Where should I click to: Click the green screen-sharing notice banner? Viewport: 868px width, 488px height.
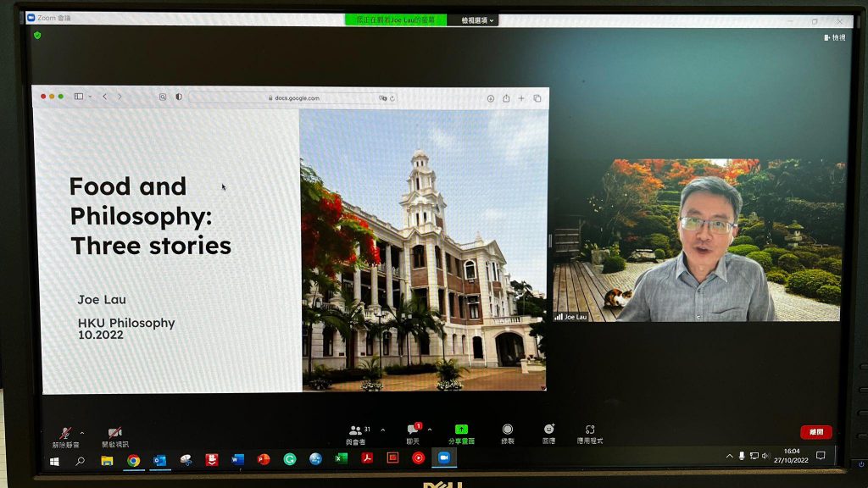pos(396,20)
